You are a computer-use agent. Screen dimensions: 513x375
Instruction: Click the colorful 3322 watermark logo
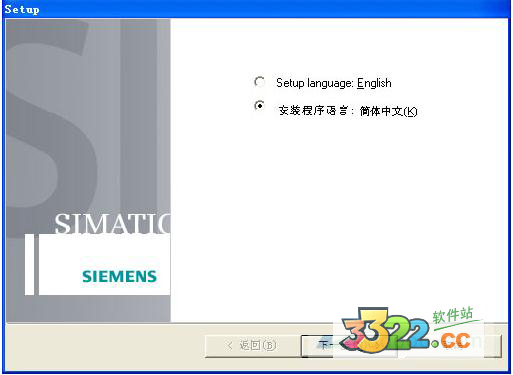(385, 330)
